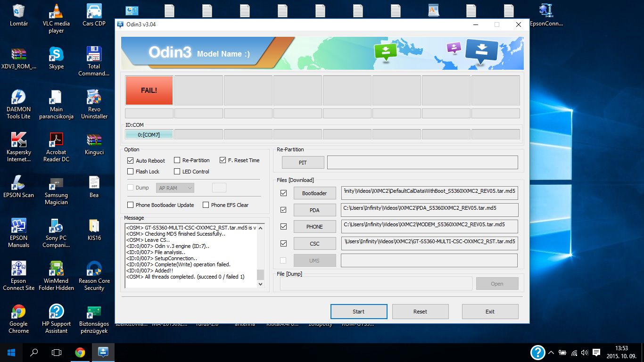
Task: Click the Exit button
Action: click(490, 312)
